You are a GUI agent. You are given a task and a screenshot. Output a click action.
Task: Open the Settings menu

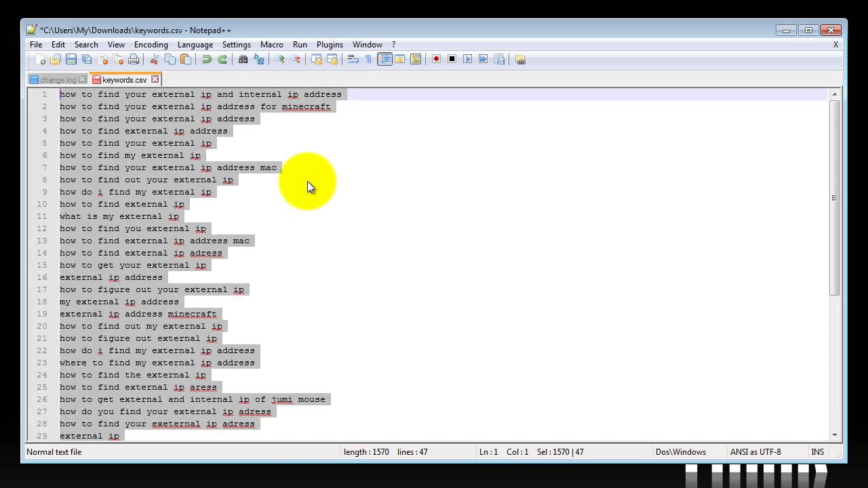pyautogui.click(x=237, y=45)
